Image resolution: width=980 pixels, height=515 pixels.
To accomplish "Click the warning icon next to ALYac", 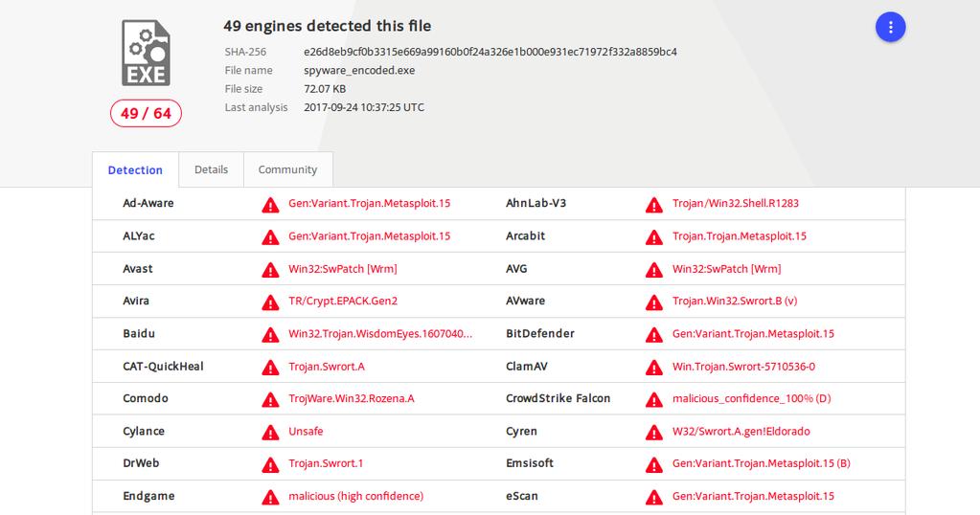I will (270, 237).
